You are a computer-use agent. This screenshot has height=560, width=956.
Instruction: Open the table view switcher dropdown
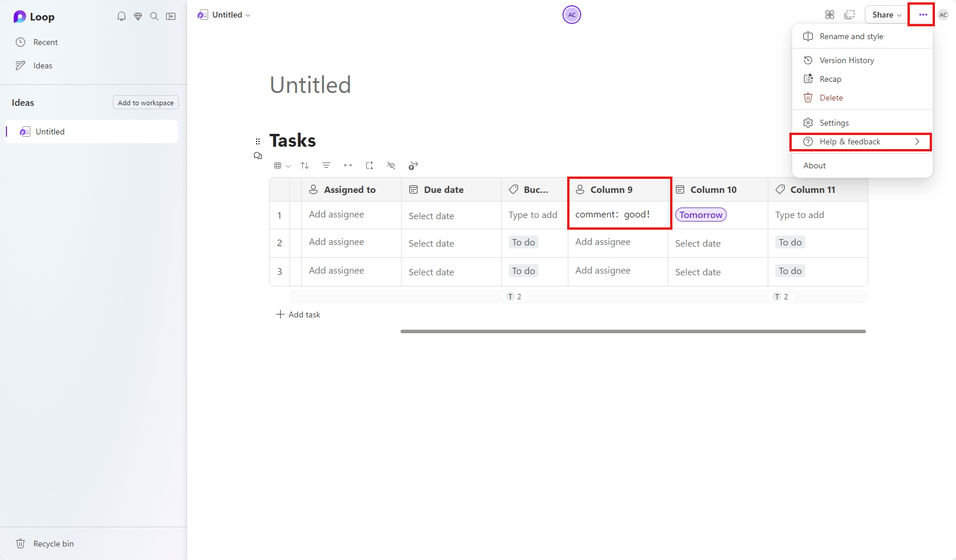point(282,165)
